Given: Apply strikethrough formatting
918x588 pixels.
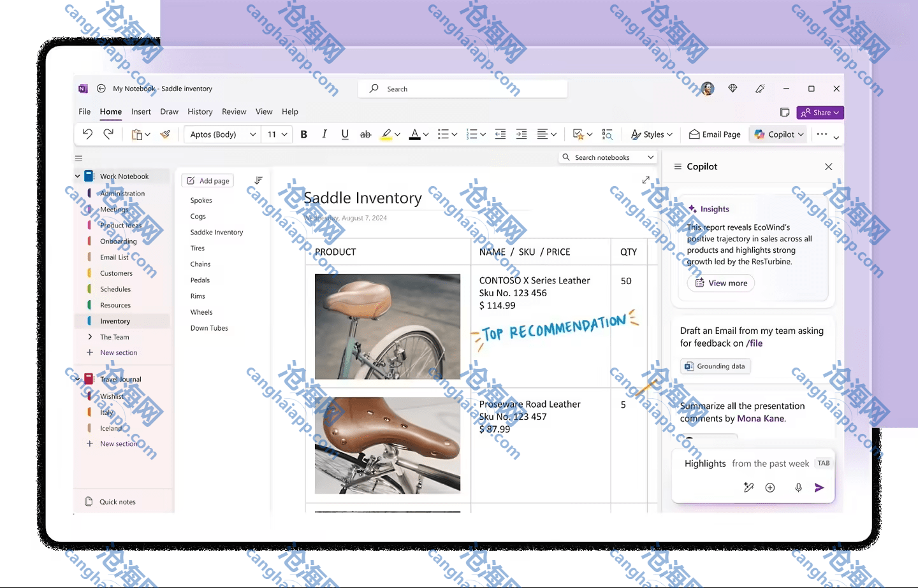Looking at the screenshot, I should pos(365,134).
